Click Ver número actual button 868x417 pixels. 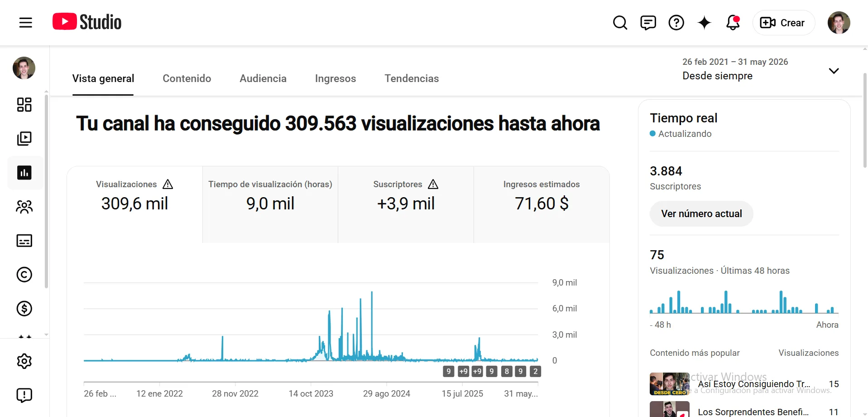[x=701, y=213]
